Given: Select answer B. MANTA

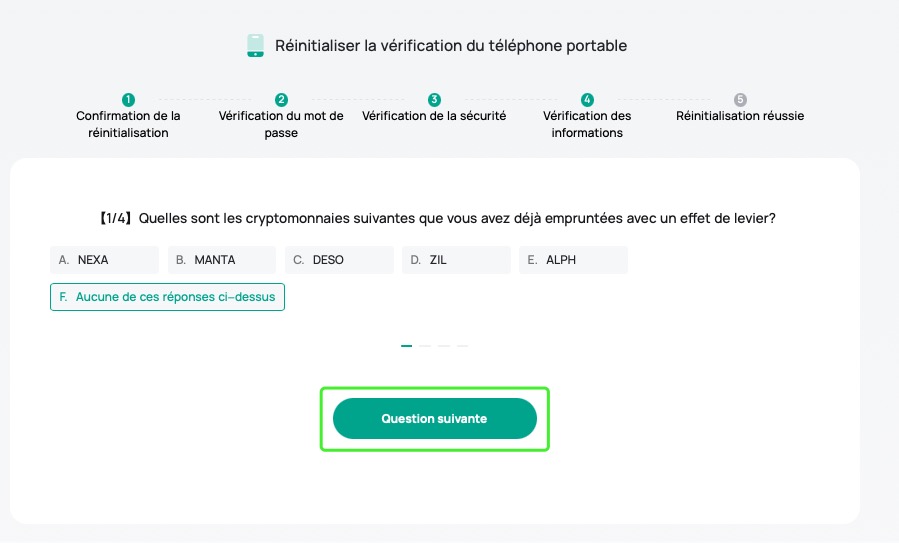Looking at the screenshot, I should [221, 260].
